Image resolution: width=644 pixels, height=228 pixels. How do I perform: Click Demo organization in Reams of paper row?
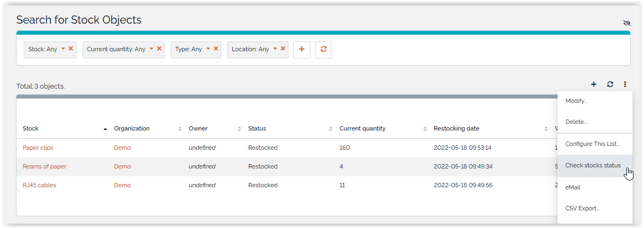122,166
